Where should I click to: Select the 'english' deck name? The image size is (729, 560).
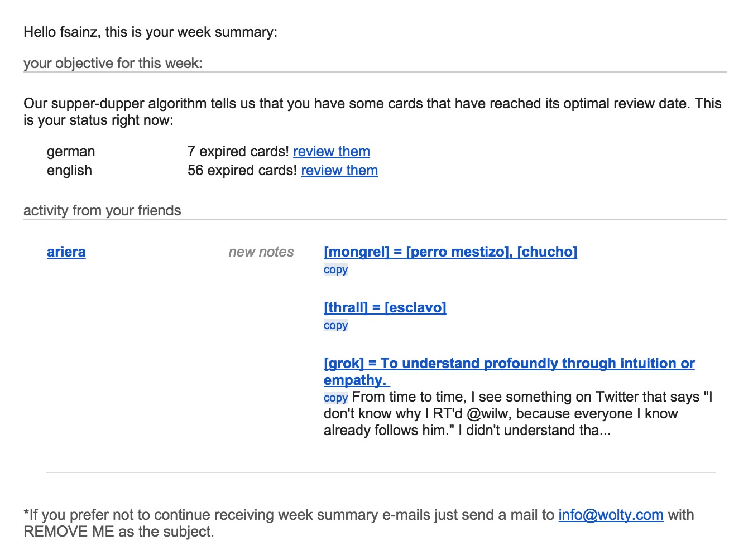coord(69,171)
